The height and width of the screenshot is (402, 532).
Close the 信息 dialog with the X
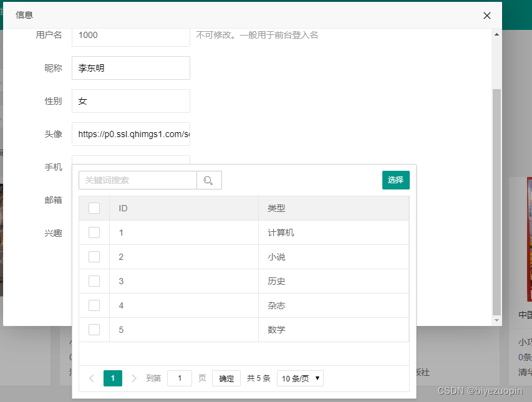pyautogui.click(x=486, y=16)
